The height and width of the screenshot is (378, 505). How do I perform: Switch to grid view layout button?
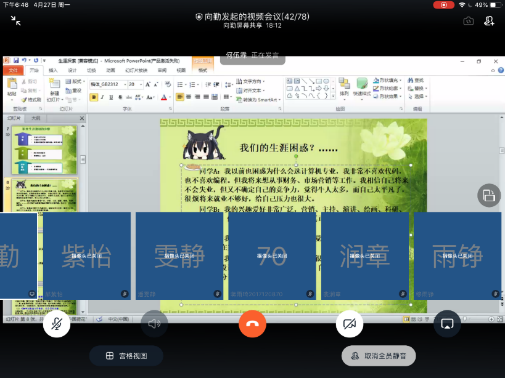[126, 356]
